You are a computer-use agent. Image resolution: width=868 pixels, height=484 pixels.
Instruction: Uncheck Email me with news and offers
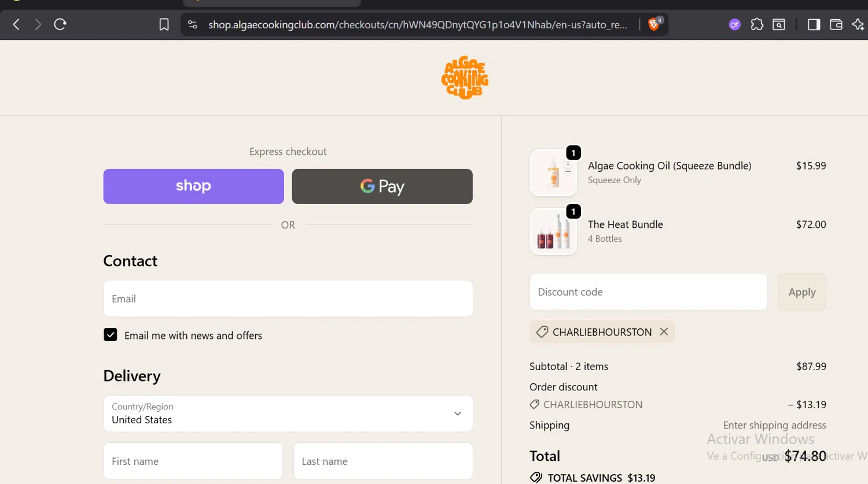tap(111, 335)
